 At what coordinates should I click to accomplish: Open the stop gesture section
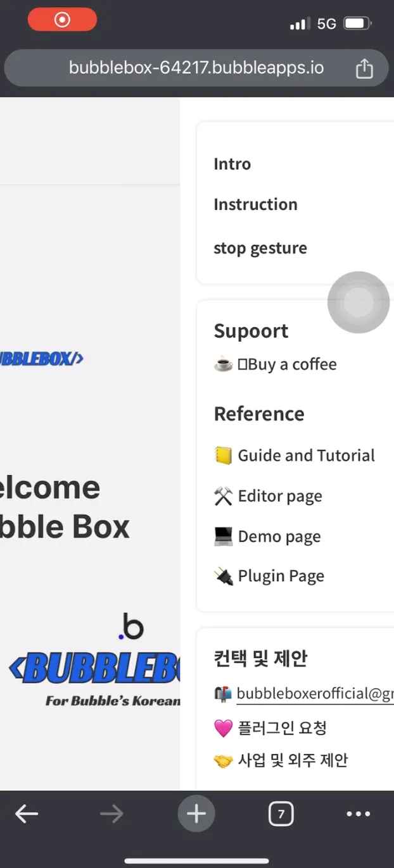click(260, 248)
